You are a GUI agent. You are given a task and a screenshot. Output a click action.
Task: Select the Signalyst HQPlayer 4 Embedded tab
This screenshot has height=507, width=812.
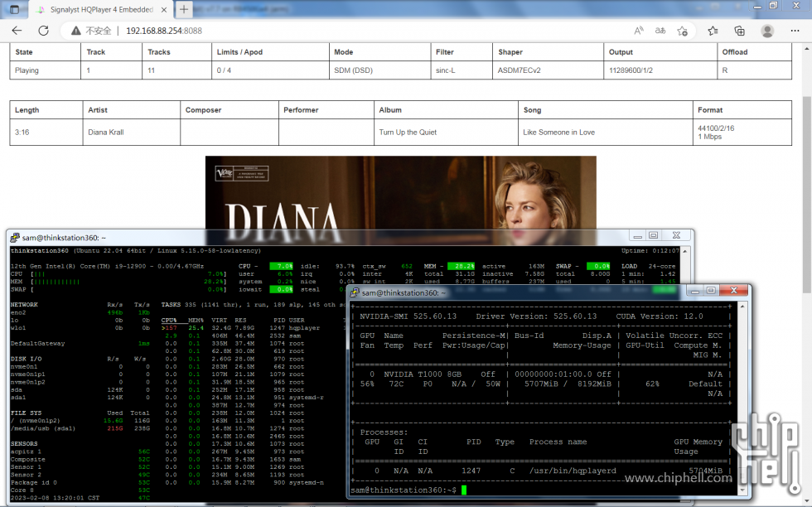click(101, 9)
